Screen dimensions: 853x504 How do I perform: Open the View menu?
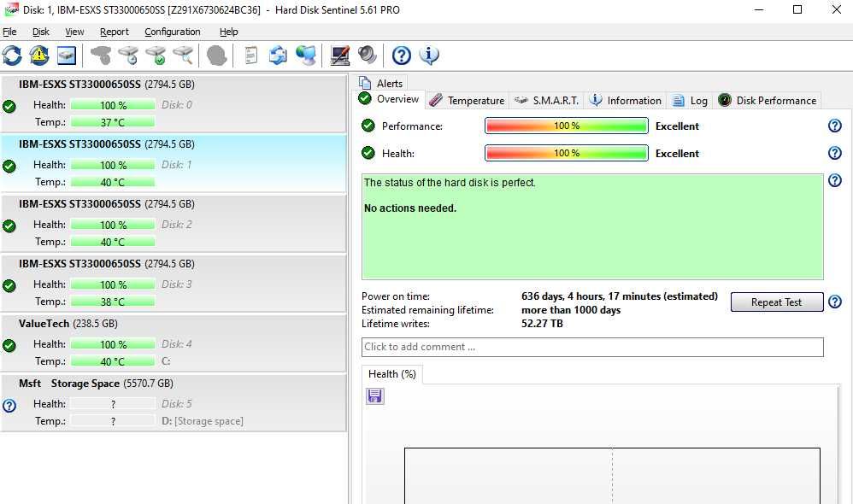(74, 32)
